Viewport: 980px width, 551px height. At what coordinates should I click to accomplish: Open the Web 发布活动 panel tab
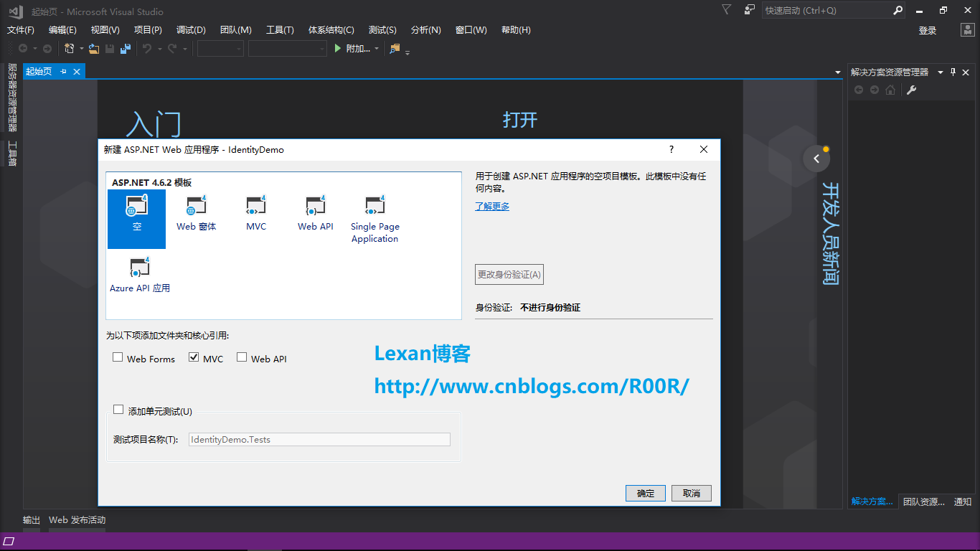tap(77, 520)
